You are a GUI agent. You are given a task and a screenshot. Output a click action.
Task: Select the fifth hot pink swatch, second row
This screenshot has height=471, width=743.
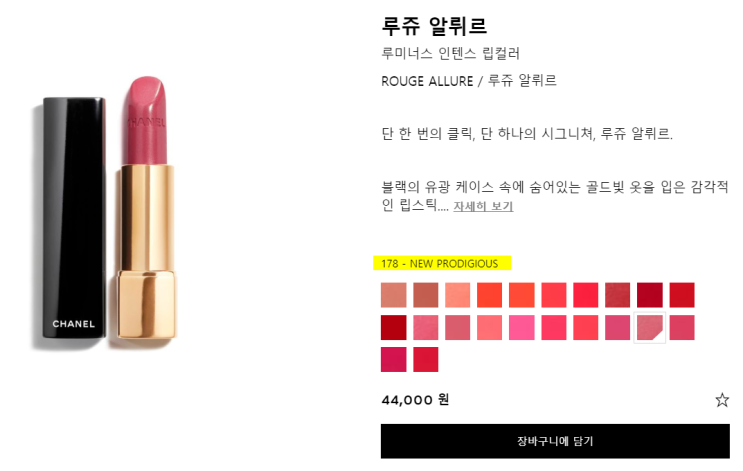(x=522, y=327)
